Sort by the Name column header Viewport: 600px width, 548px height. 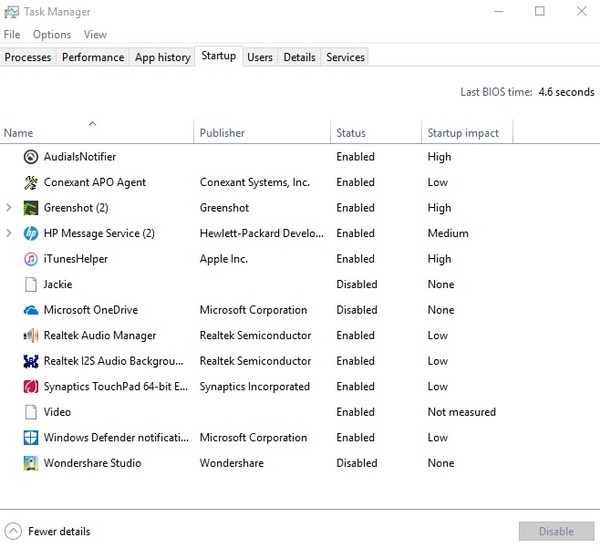coord(96,132)
